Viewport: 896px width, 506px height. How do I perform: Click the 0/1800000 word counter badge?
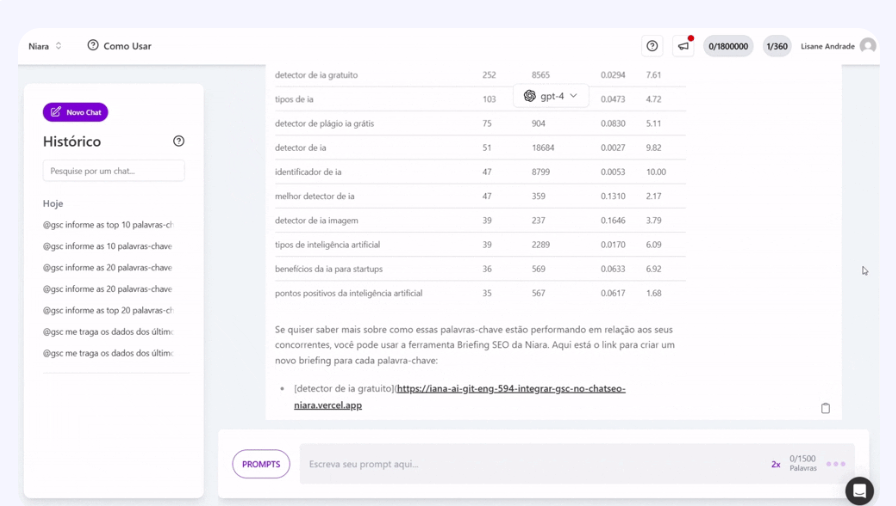(728, 46)
